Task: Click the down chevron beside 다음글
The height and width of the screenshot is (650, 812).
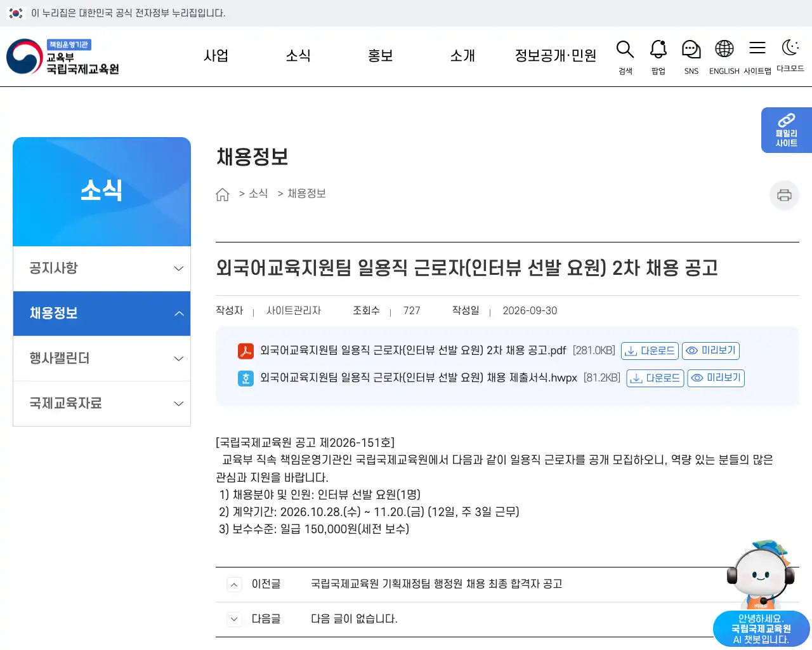Action: [234, 620]
